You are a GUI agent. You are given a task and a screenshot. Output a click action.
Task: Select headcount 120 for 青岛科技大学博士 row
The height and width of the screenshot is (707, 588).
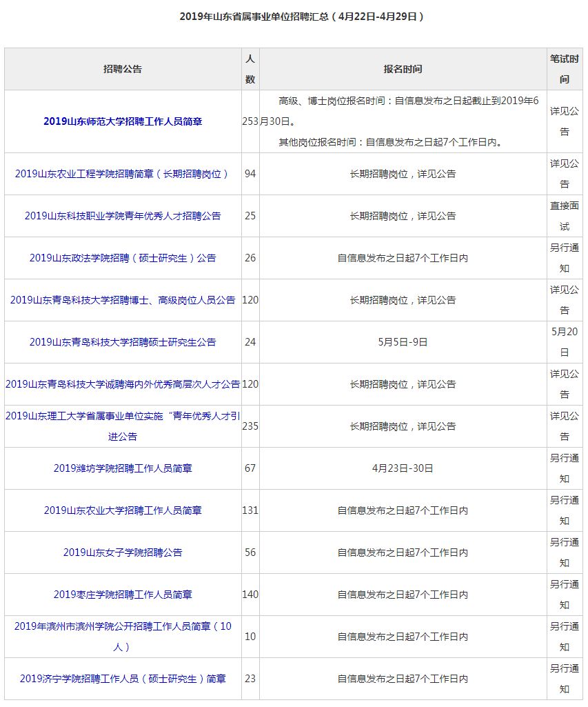[250, 300]
